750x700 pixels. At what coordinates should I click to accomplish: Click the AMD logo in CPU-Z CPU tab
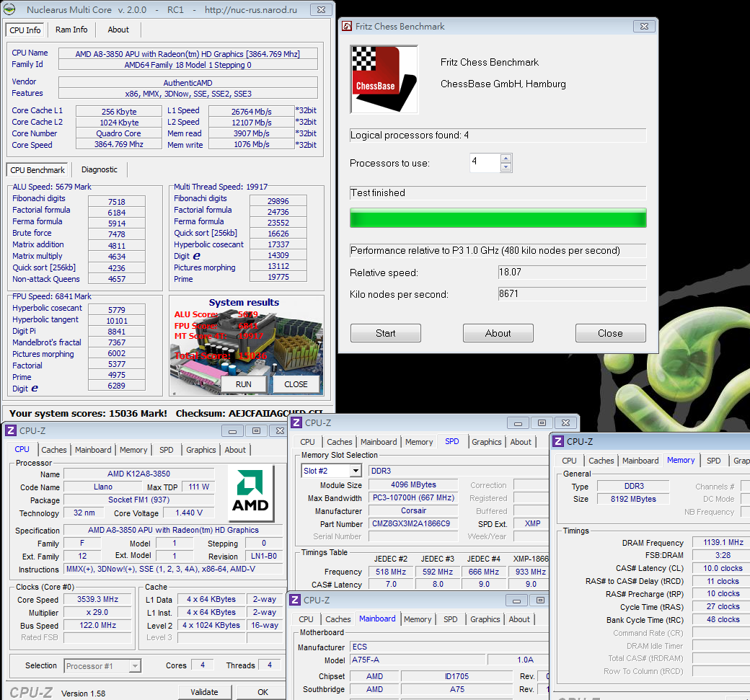[x=250, y=492]
